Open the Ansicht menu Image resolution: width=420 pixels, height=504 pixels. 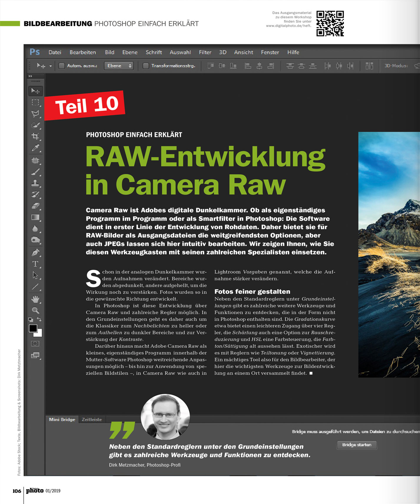[x=243, y=52]
